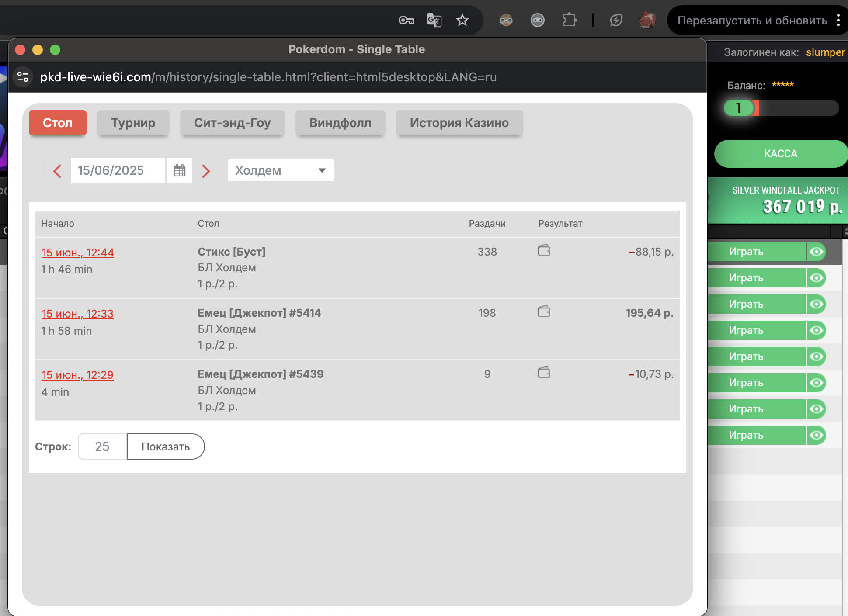Click the second Играть button in lobby
Screen dimensions: 848x616
pyautogui.click(x=757, y=278)
